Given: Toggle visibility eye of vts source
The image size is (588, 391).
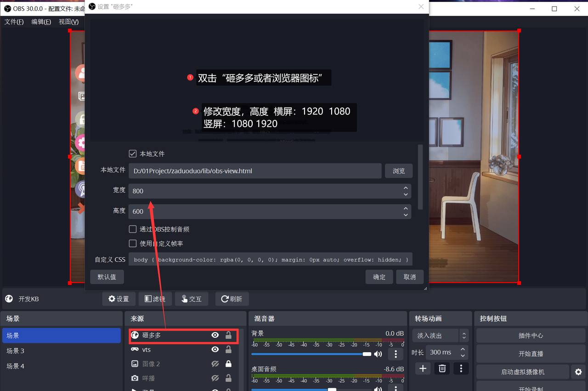Looking at the screenshot, I should [215, 350].
